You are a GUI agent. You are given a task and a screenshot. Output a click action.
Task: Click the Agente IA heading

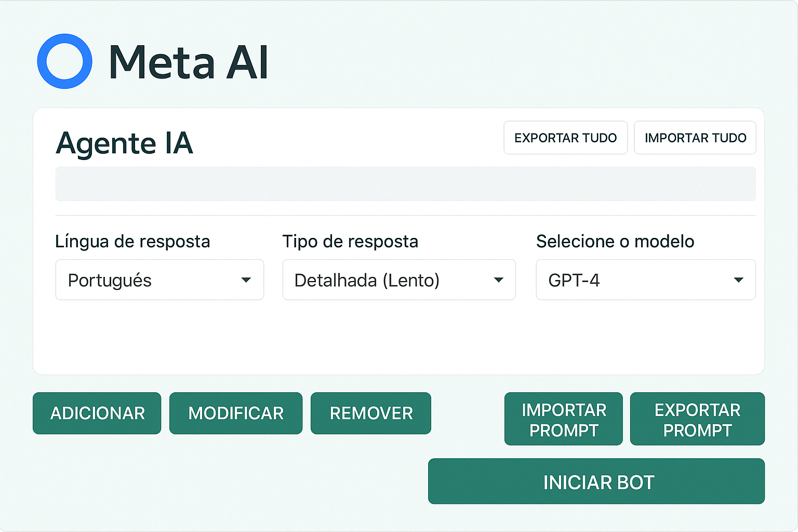pyautogui.click(x=124, y=143)
